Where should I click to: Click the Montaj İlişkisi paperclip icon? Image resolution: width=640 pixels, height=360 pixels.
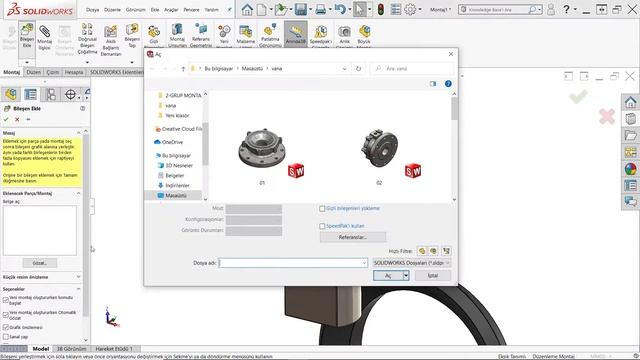[44, 31]
